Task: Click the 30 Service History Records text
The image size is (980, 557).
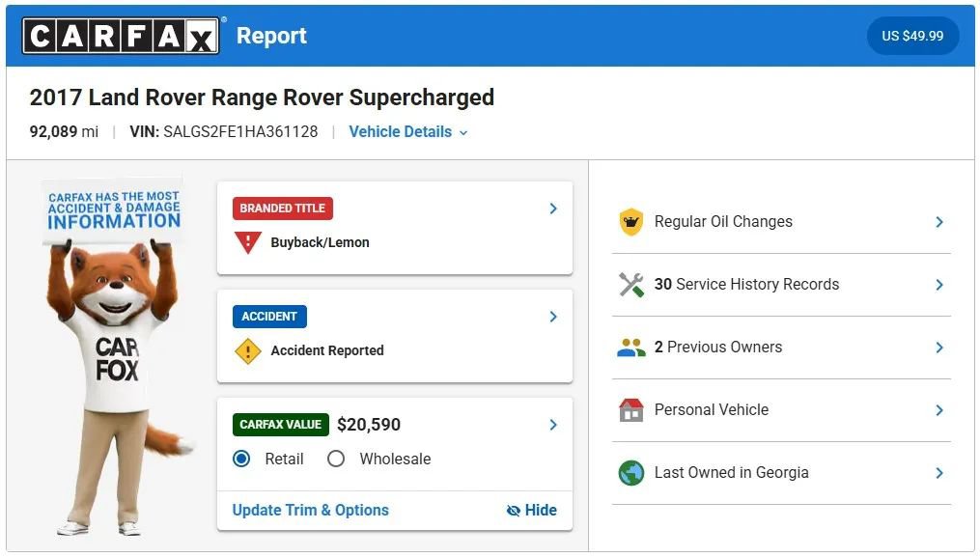Action: pos(747,285)
